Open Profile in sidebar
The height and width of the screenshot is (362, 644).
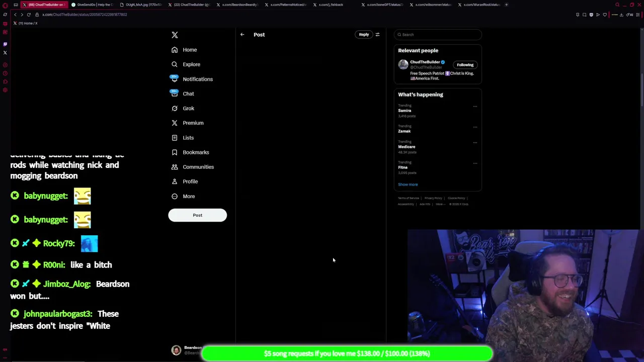(x=185, y=181)
